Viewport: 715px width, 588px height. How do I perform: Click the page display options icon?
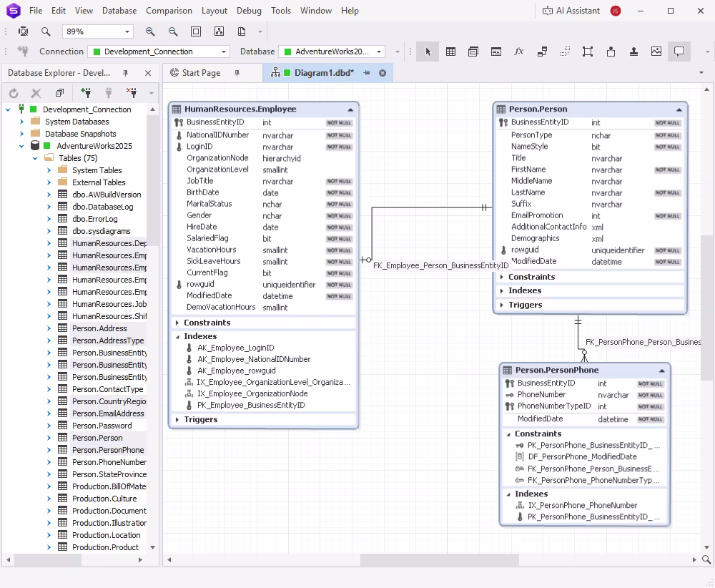[242, 31]
